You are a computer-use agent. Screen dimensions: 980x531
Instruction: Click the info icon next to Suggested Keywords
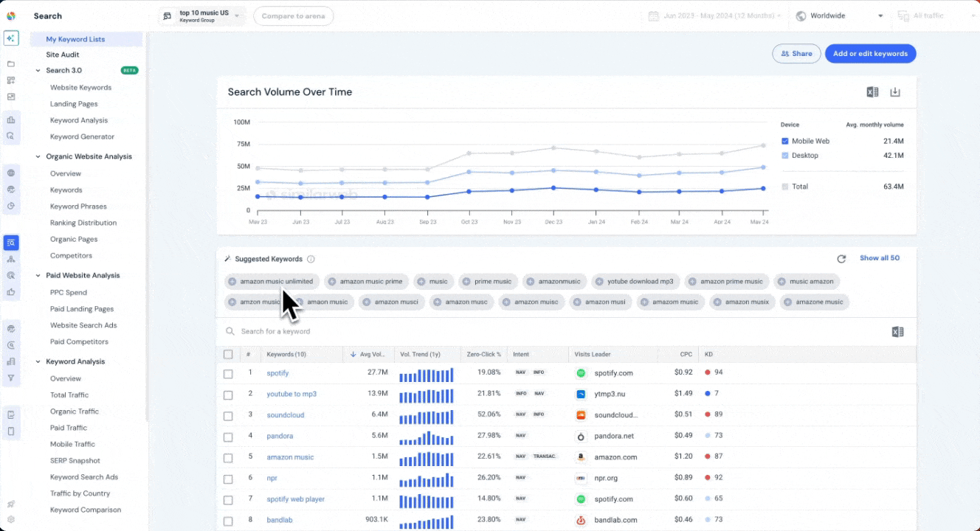[311, 259]
